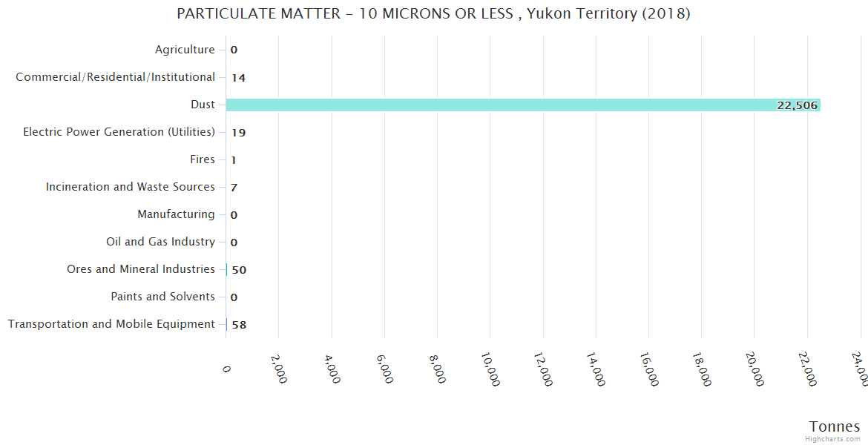
Task: Click the 19 value for Electric Power
Action: coord(238,133)
